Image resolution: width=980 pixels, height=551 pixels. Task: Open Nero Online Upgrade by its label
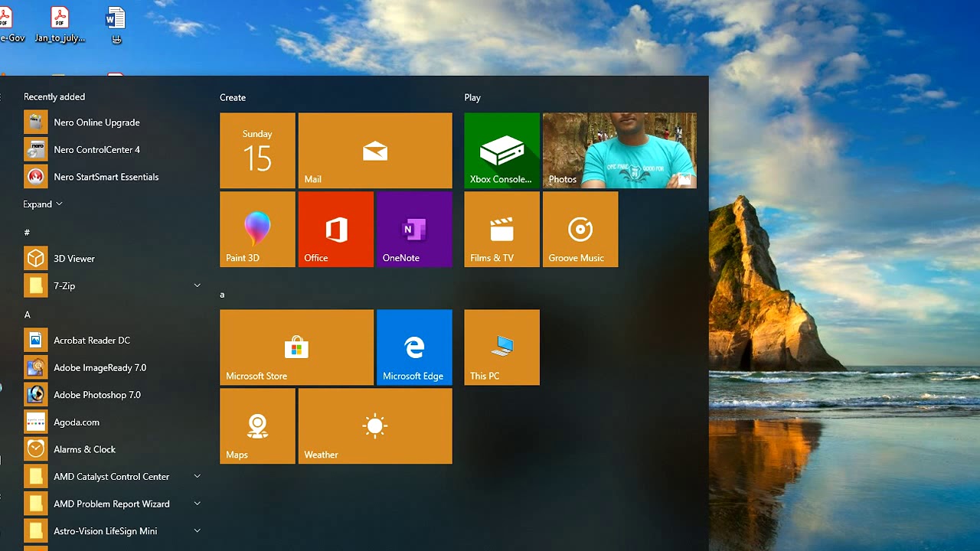click(x=96, y=122)
